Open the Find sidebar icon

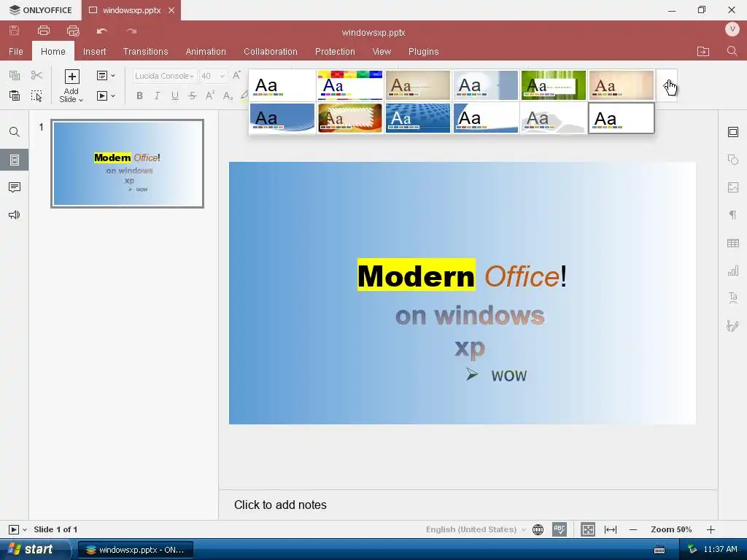pyautogui.click(x=15, y=132)
